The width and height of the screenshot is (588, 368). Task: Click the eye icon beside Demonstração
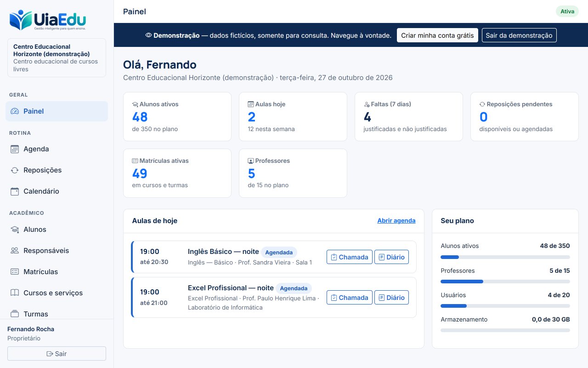pos(148,35)
